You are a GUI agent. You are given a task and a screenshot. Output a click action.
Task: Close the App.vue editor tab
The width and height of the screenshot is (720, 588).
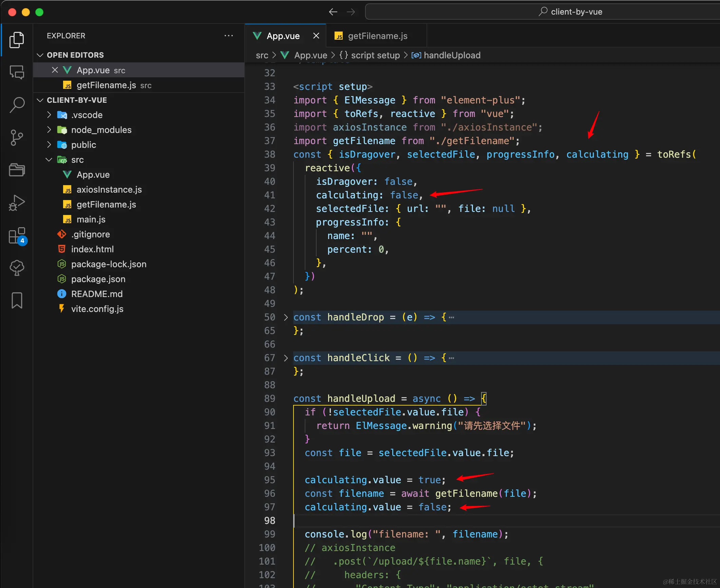click(316, 36)
